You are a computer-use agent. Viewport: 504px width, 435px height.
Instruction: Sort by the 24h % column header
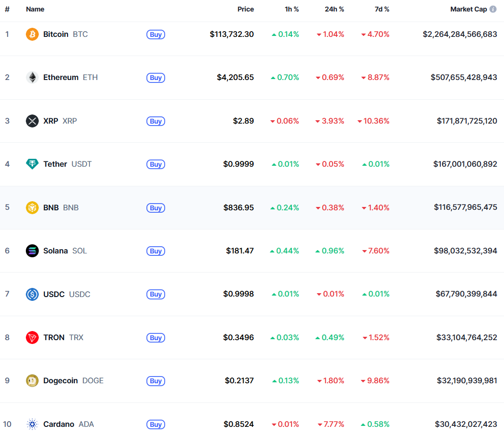(x=334, y=9)
